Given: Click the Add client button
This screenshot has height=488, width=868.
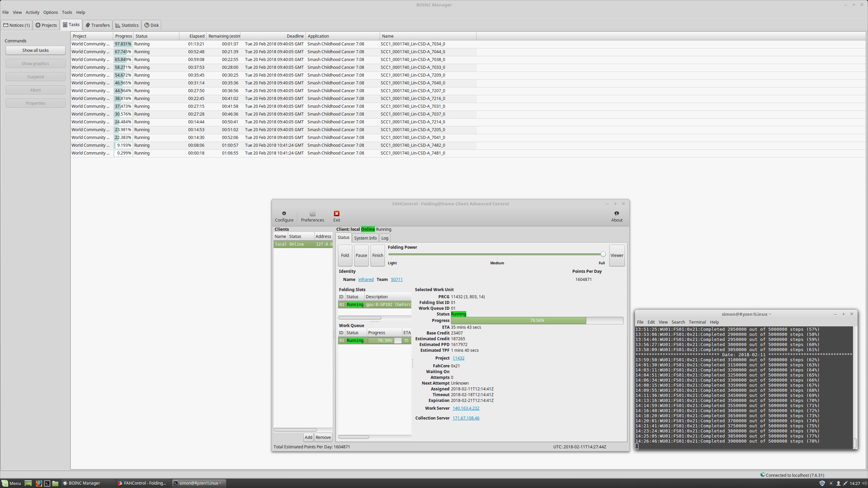Looking at the screenshot, I should tap(308, 438).
